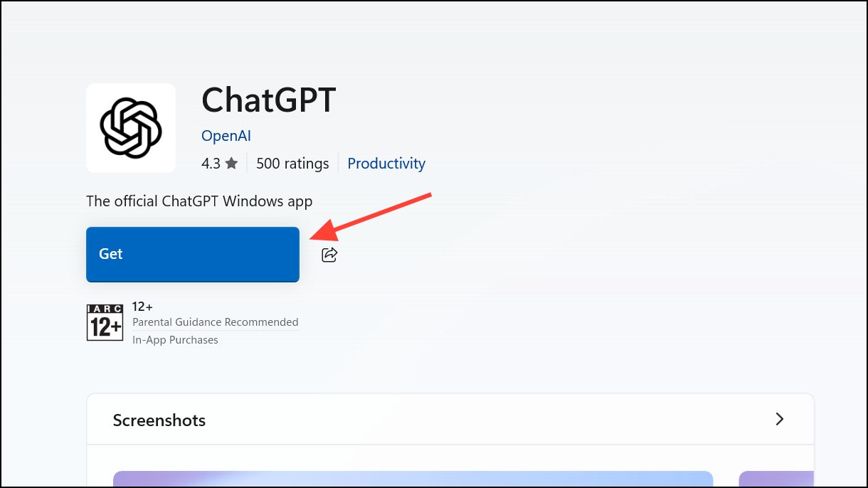Click Parental Guidance Recommended text
Viewport: 868px width, 488px height.
tap(215, 322)
